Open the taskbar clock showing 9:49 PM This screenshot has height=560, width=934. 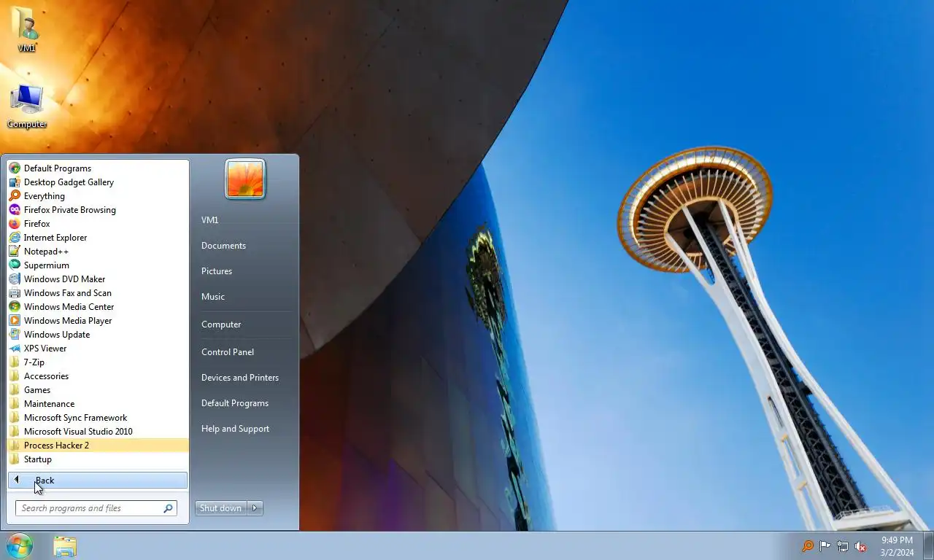[x=897, y=546]
